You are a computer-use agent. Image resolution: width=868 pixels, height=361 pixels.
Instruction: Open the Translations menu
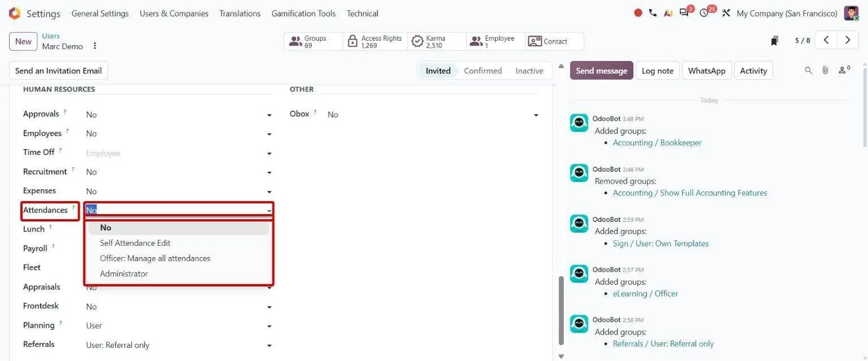[240, 13]
